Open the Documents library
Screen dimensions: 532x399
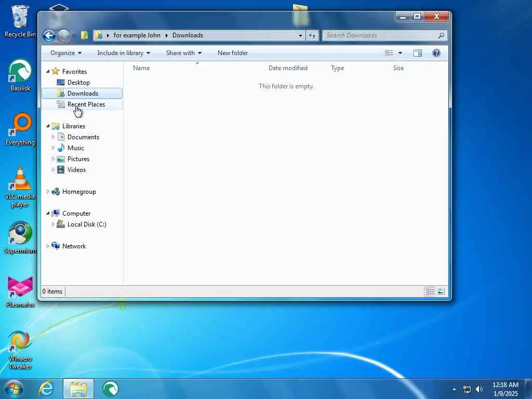point(83,137)
